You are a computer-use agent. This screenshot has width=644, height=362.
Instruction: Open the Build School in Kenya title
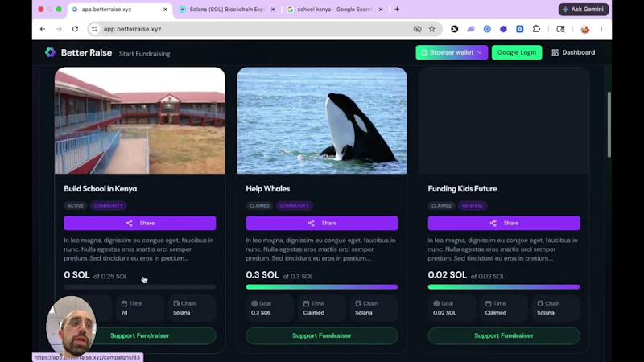pyautogui.click(x=100, y=189)
